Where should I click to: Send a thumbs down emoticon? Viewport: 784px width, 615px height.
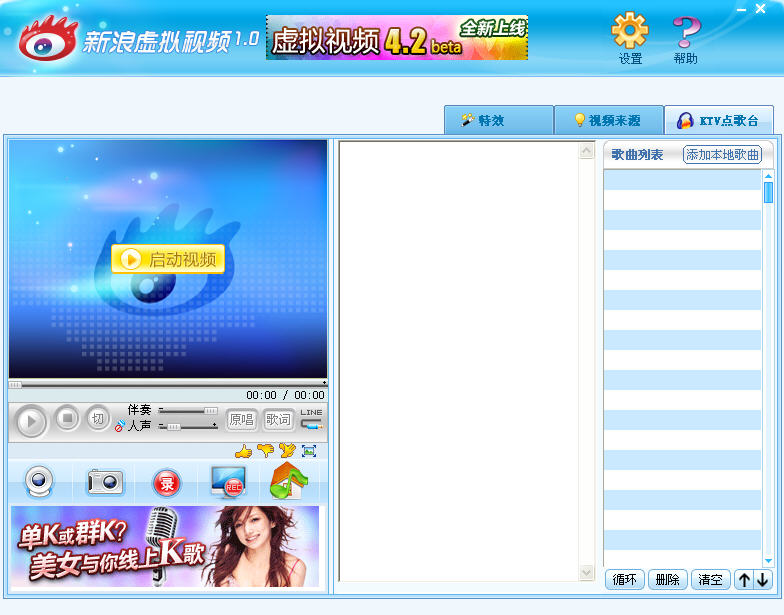pyautogui.click(x=266, y=451)
